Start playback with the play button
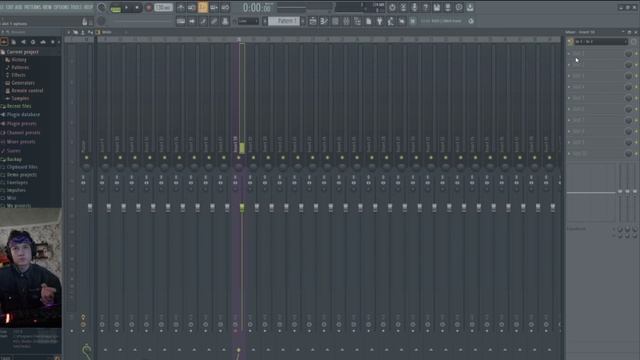This screenshot has width=640, height=360. click(127, 8)
